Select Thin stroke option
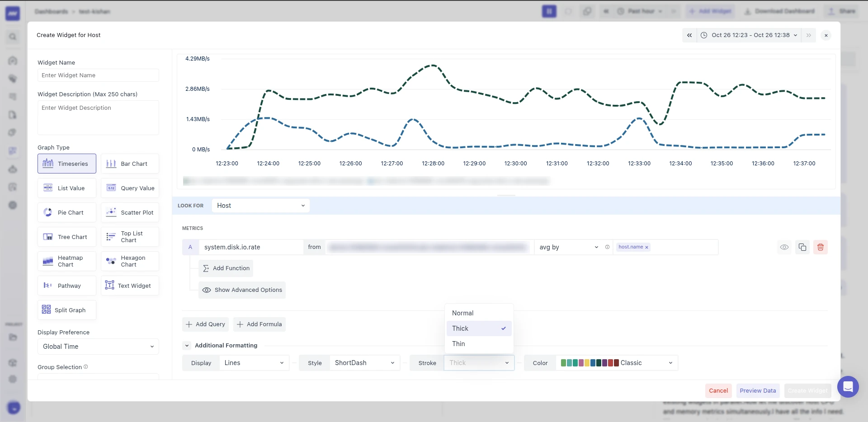The height and width of the screenshot is (422, 868). coord(479,344)
